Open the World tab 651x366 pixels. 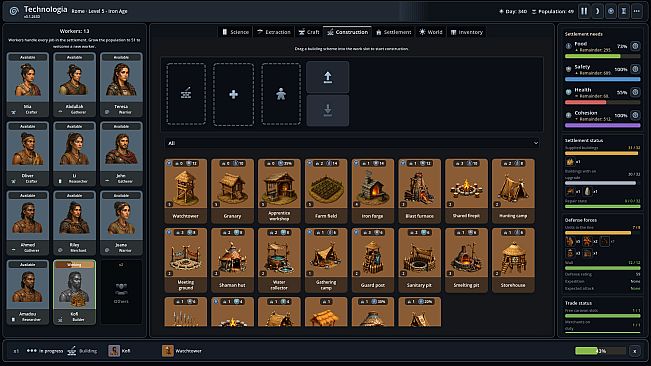[431, 32]
